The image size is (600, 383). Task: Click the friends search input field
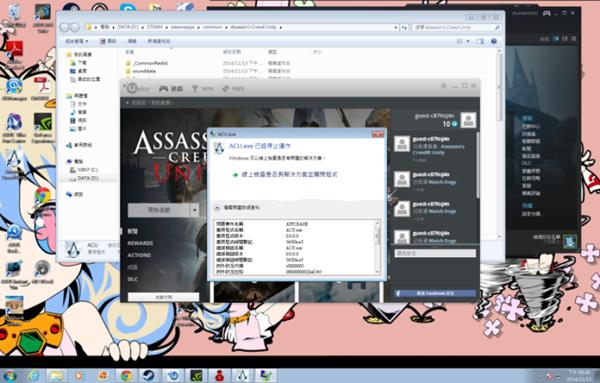435,253
